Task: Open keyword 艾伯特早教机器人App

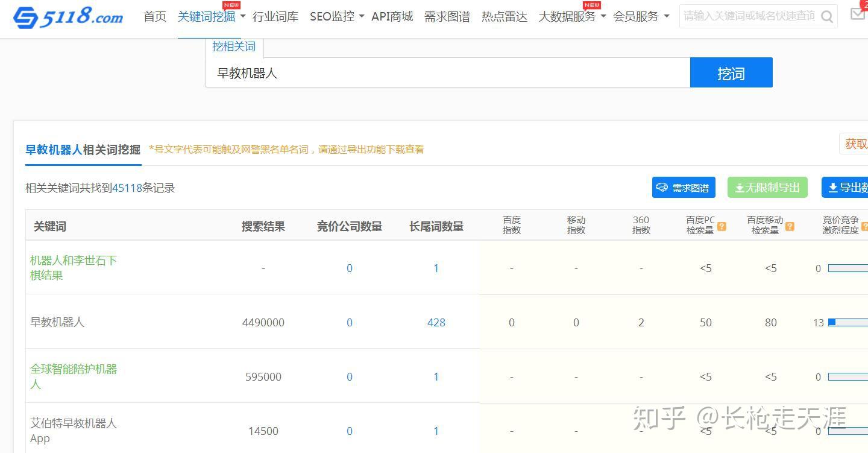Action: coord(74,431)
